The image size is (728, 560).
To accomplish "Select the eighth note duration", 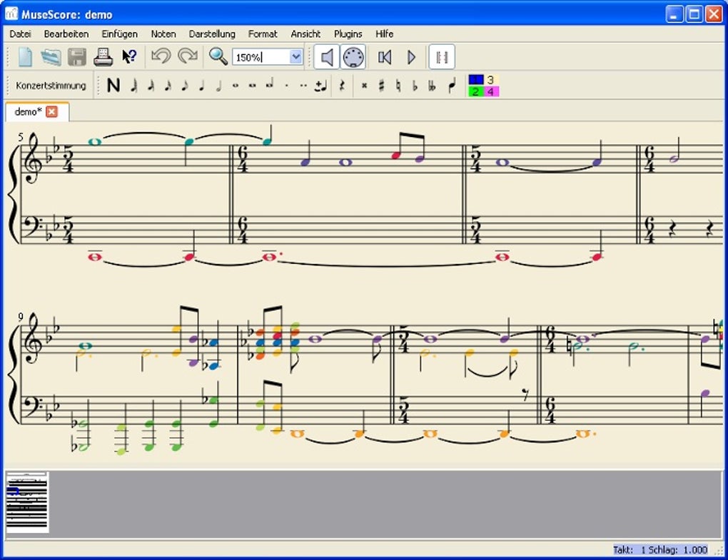I will (x=185, y=86).
